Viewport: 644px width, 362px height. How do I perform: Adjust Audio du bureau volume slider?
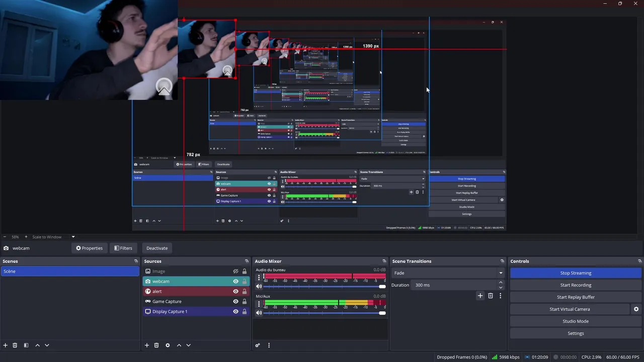(325, 287)
